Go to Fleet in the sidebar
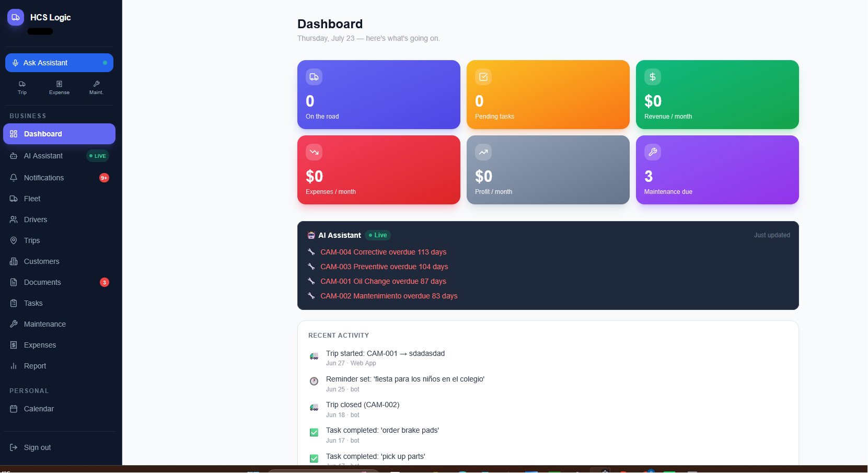The height and width of the screenshot is (473, 868). point(59,199)
